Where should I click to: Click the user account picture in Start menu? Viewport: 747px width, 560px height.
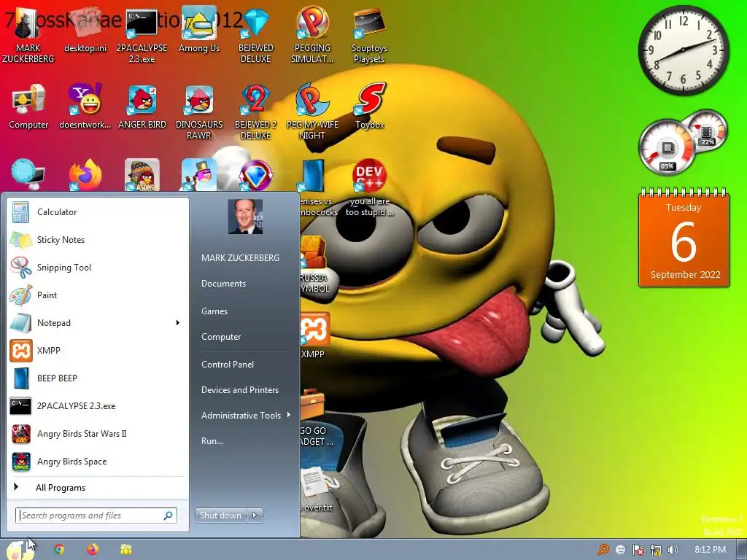(x=245, y=216)
